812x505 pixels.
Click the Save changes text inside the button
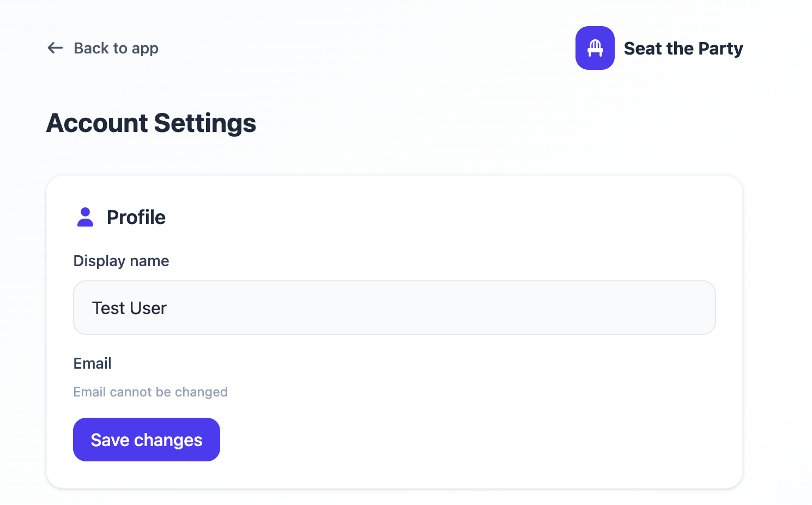146,440
